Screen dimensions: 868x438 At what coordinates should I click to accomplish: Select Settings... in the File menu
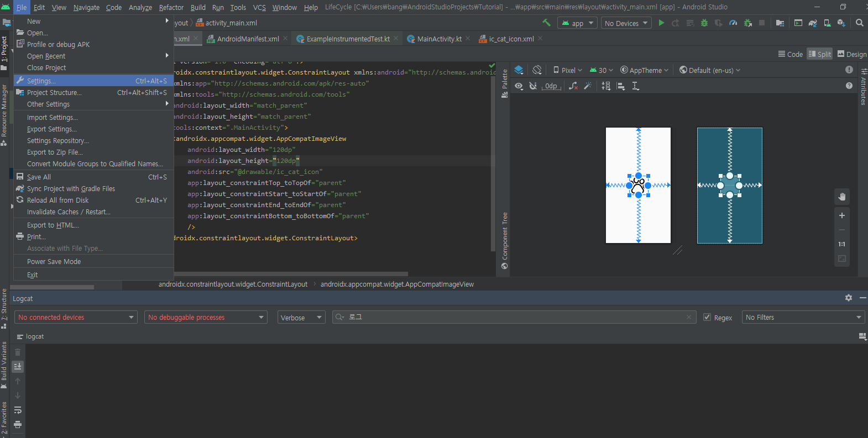click(x=93, y=81)
